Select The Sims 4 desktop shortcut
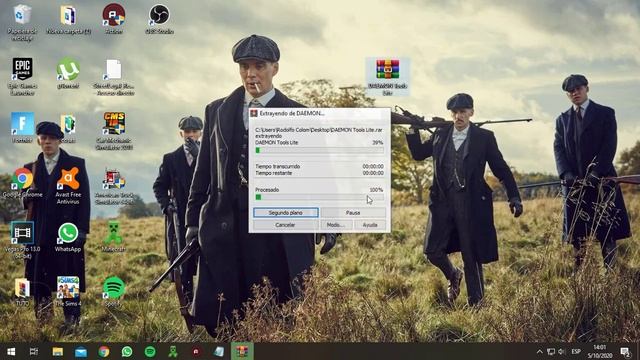The image size is (640, 360). [68, 291]
